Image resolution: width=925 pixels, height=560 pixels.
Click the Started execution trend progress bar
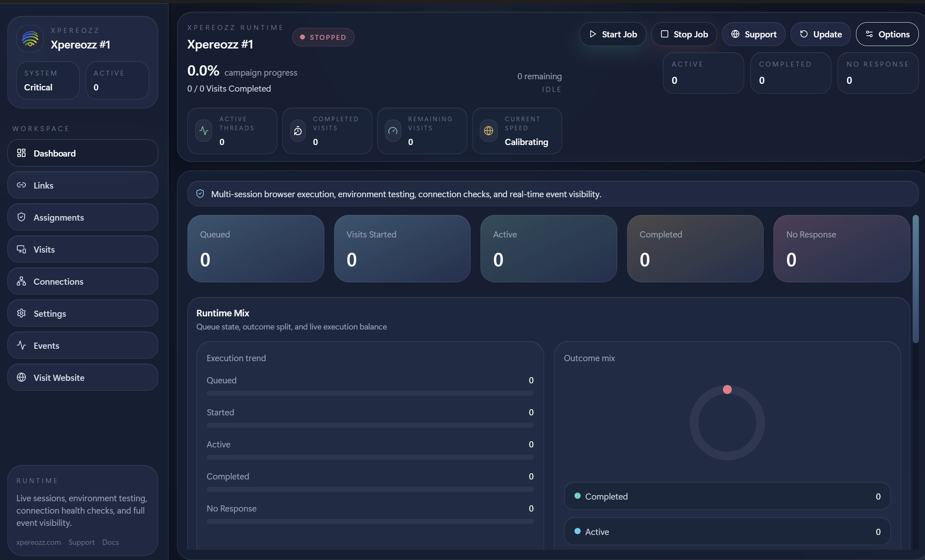coord(370,425)
